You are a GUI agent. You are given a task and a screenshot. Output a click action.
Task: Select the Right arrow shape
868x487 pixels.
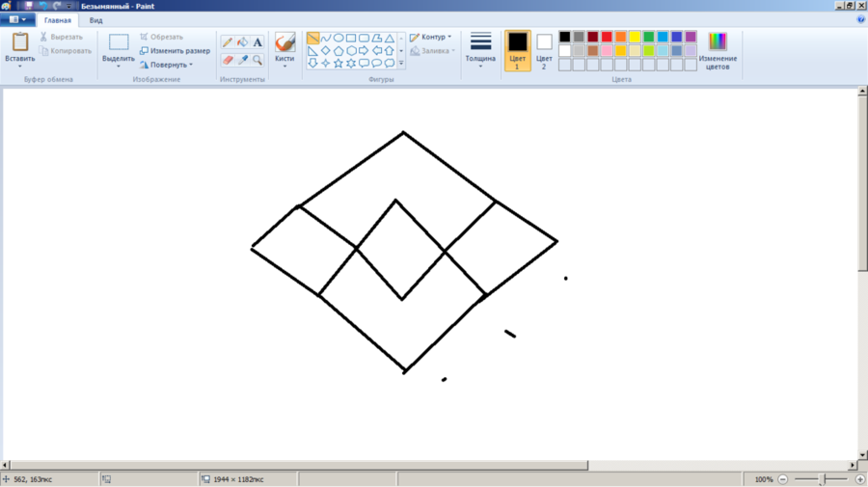(x=364, y=51)
